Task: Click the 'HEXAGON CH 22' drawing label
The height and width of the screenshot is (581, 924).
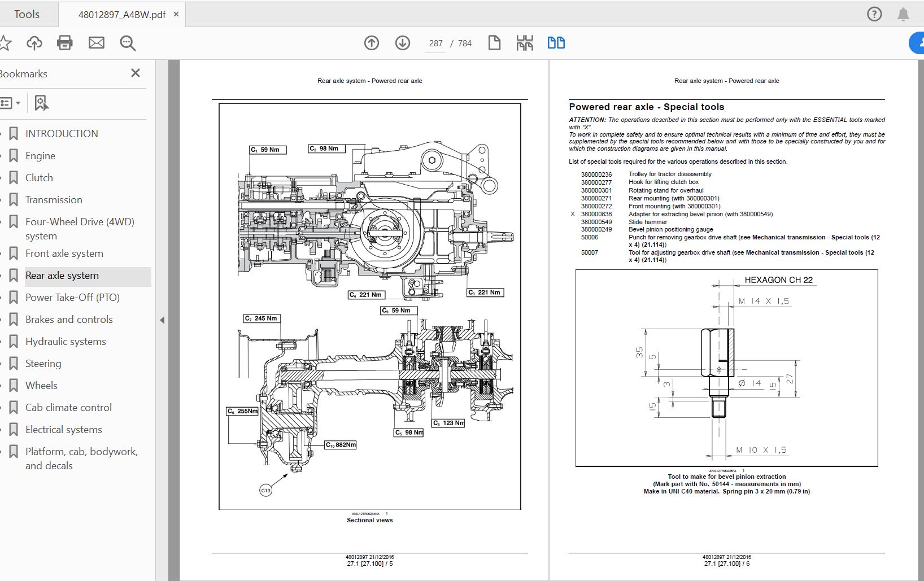Action: [778, 280]
